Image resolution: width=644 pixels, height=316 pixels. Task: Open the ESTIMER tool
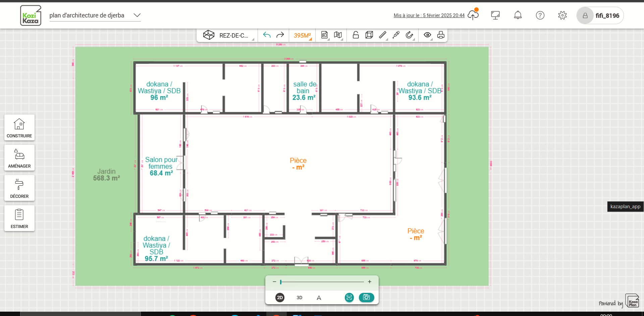click(19, 218)
